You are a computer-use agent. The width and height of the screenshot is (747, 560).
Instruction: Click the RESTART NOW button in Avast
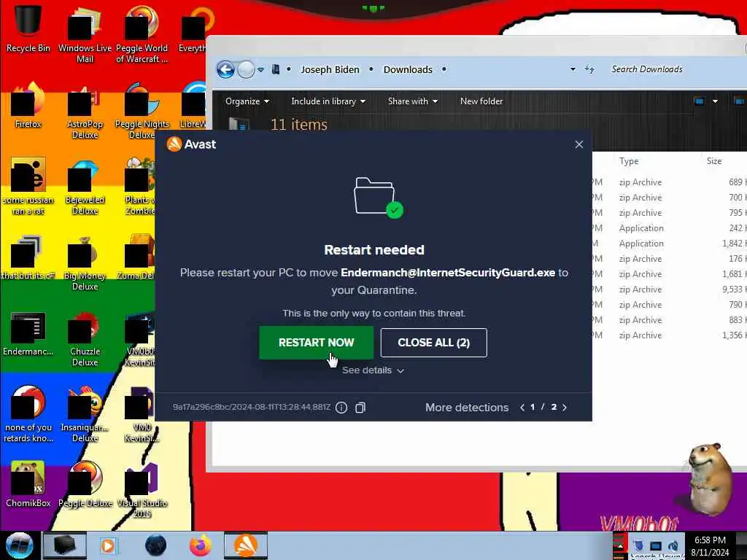[317, 343]
